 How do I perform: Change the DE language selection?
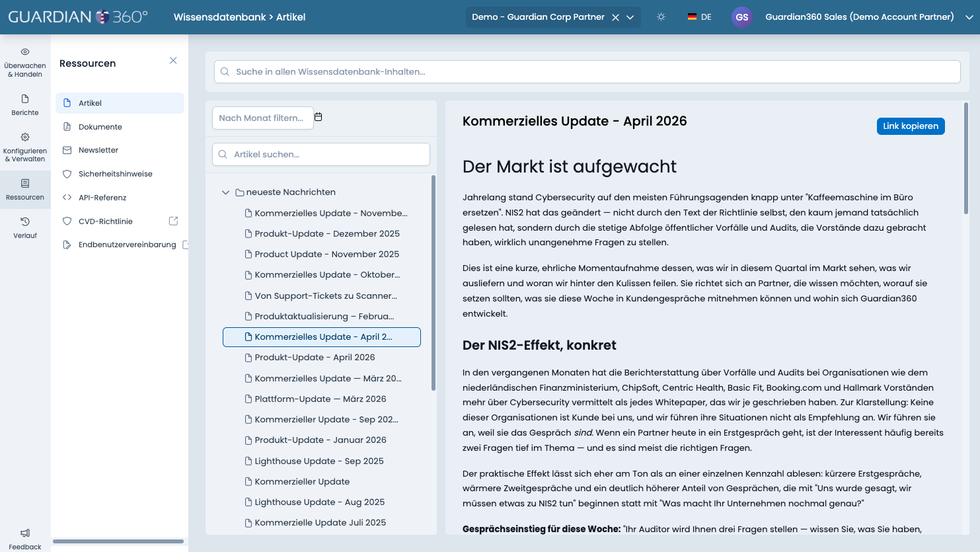point(699,17)
